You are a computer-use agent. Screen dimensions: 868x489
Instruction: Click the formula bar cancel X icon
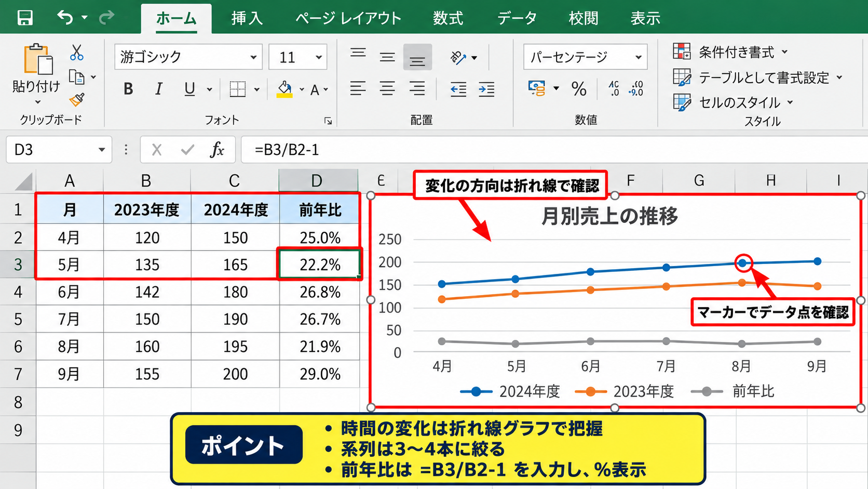coord(156,150)
